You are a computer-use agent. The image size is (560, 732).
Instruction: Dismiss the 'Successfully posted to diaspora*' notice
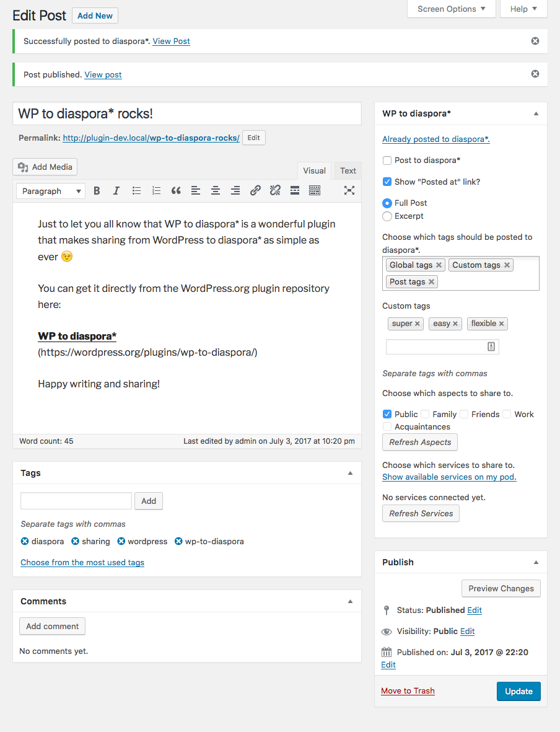[x=535, y=41]
